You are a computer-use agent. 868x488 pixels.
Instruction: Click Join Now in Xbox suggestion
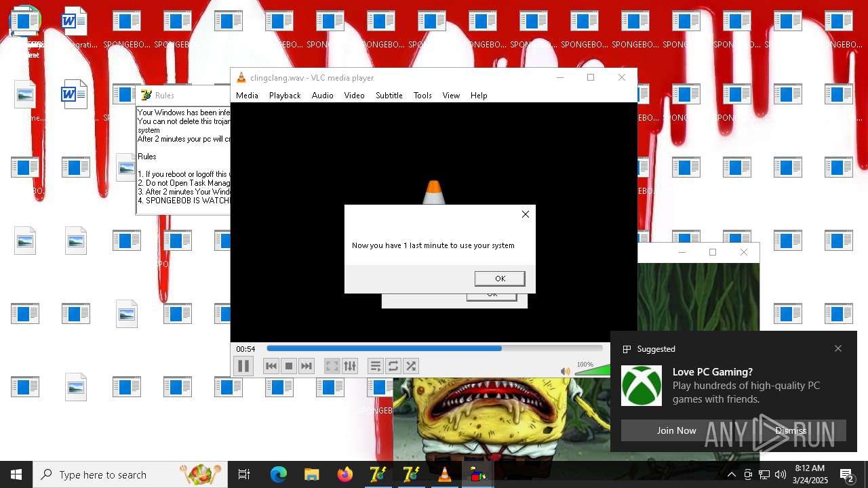(x=676, y=430)
